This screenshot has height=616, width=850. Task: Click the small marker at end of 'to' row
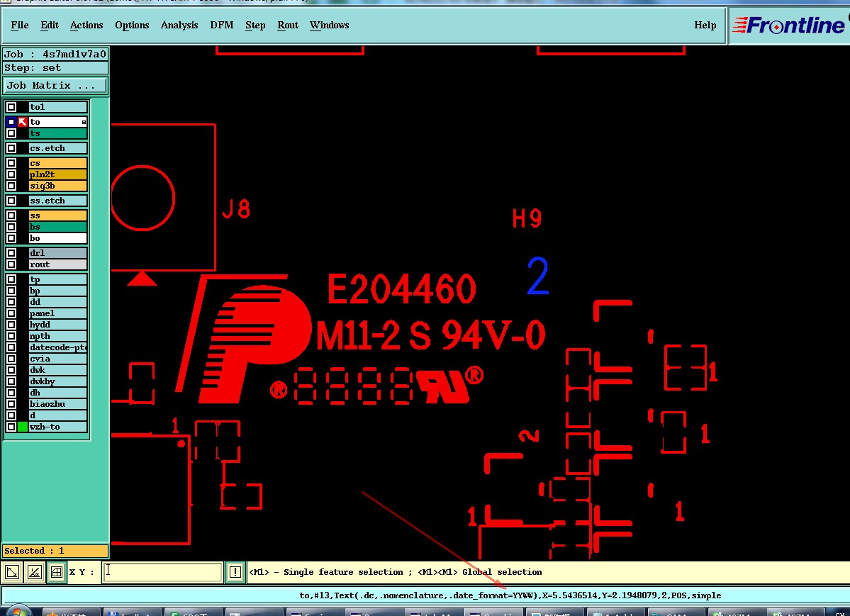point(84,122)
